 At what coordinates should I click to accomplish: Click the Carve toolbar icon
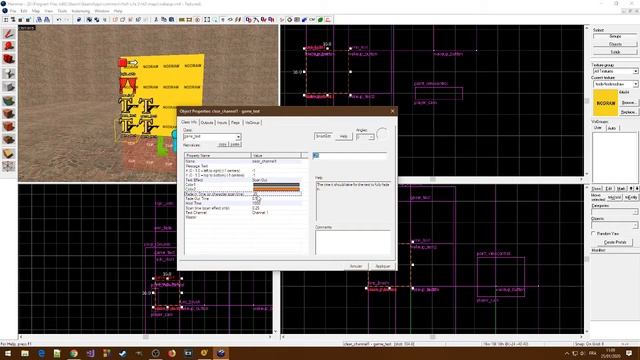coord(79,20)
